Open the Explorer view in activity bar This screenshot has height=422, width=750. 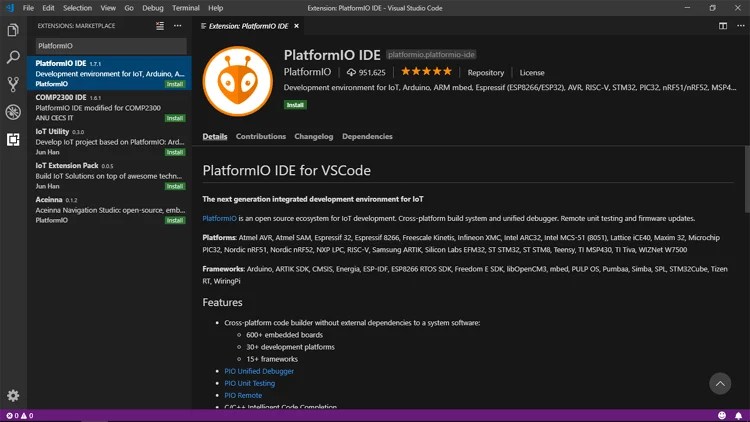13,30
